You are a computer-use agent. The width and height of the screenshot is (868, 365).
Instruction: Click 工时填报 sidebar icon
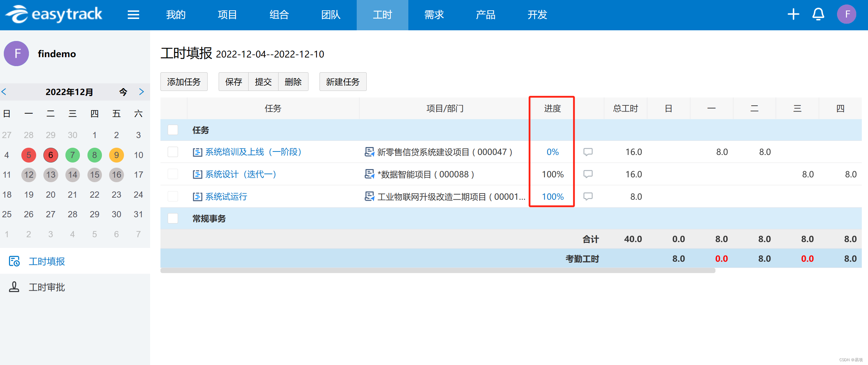point(14,261)
